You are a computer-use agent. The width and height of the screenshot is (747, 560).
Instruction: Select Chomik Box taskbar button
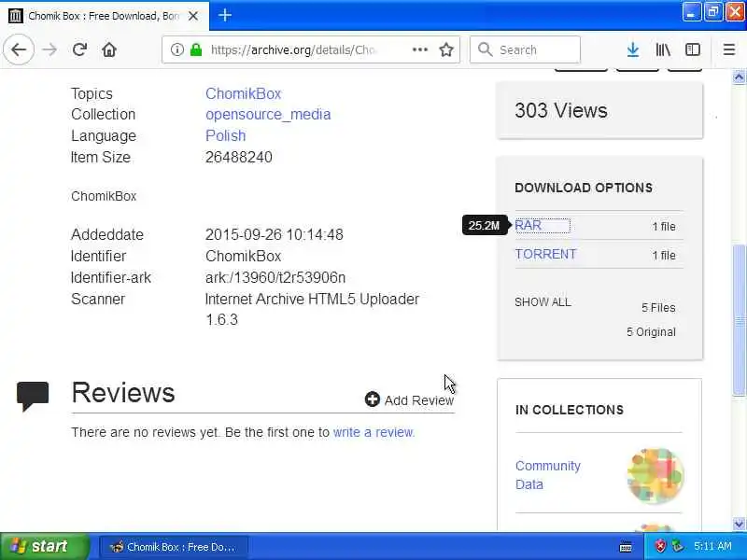(174, 547)
